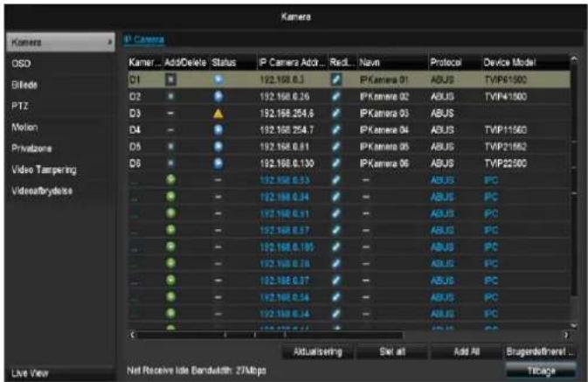This screenshot has height=382, width=588.
Task: Click the Net Receive Idle Bandwidth text
Action: click(197, 371)
